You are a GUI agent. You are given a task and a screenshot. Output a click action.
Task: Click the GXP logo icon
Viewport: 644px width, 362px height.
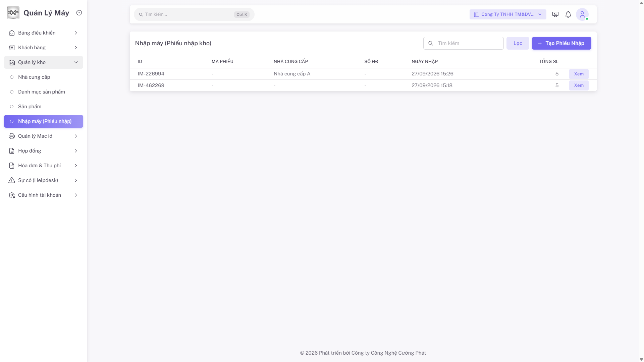click(13, 13)
